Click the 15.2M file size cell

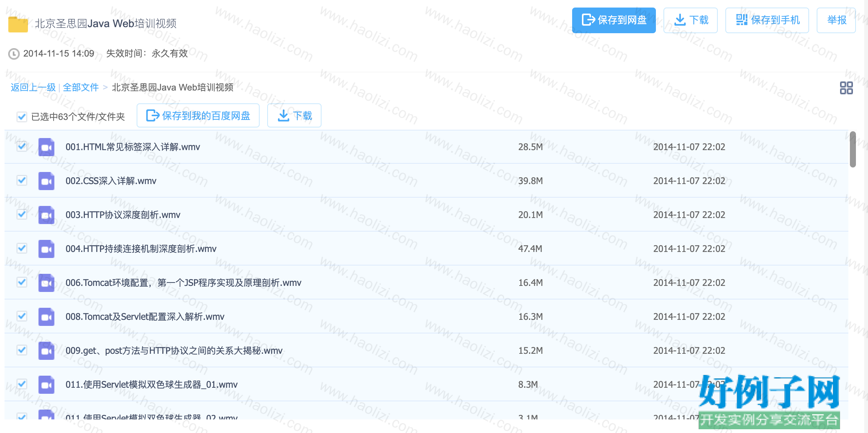point(531,351)
